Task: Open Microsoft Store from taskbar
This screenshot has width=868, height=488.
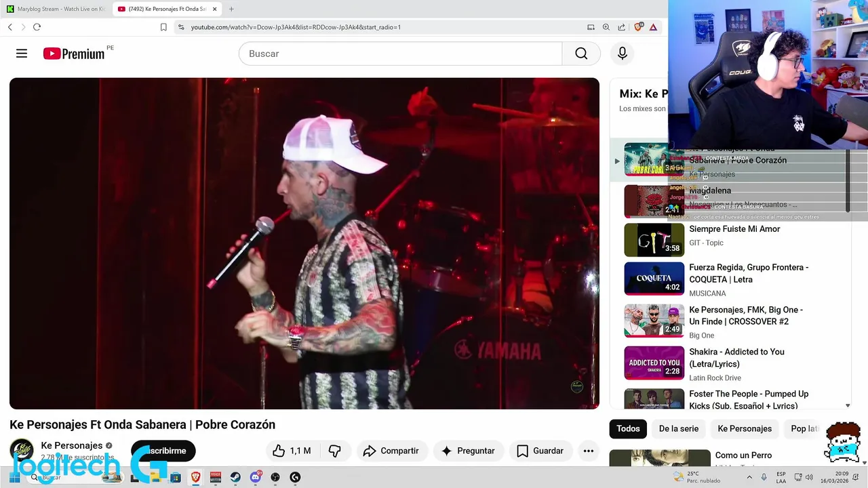Action: point(176,477)
